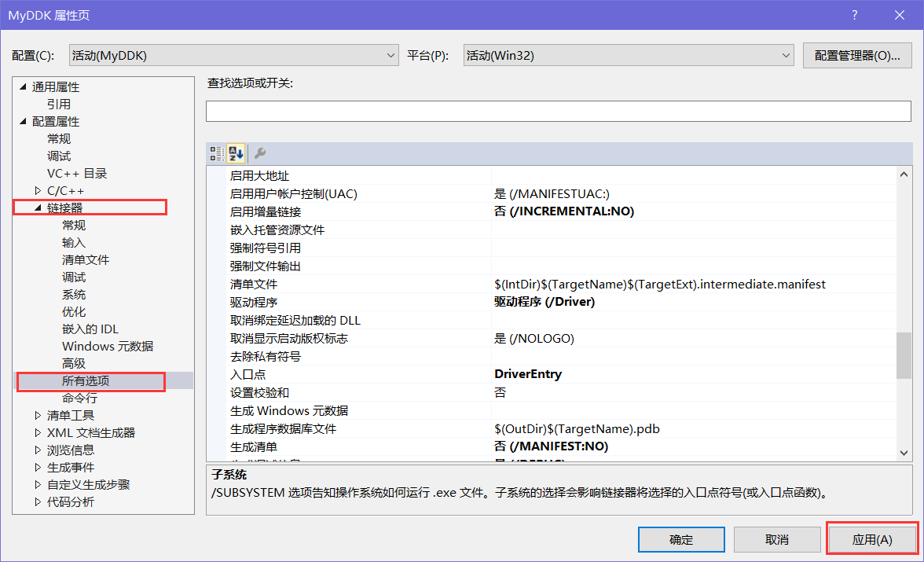Select 输入 under 链接器
Image resolution: width=924 pixels, height=562 pixels.
click(x=74, y=242)
